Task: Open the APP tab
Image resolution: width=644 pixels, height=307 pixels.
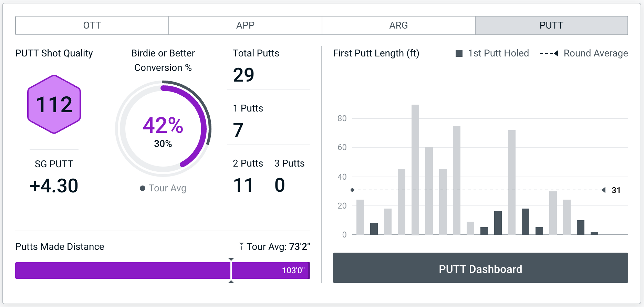Action: [x=245, y=25]
